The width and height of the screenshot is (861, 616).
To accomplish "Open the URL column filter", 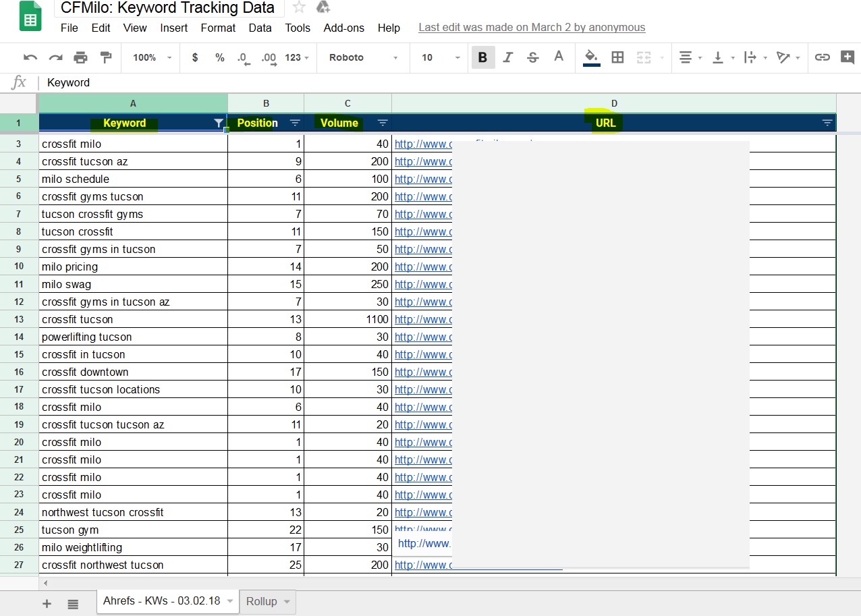I will coord(827,123).
